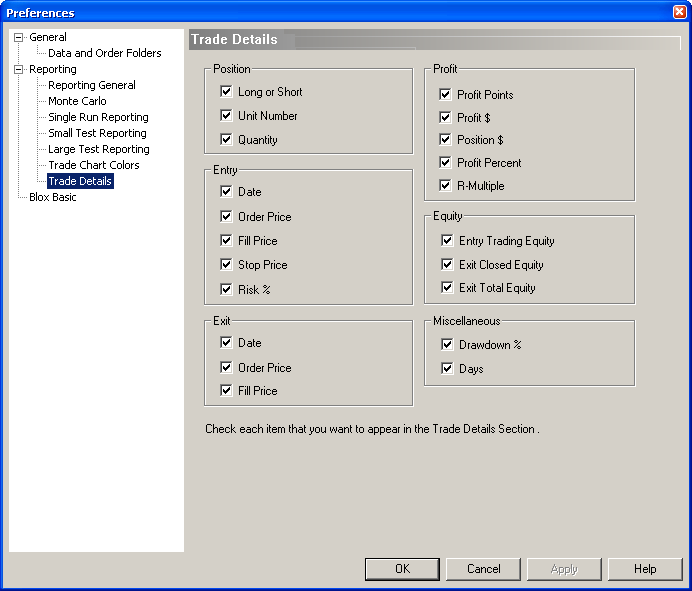Toggle Profit $ checkbox

click(445, 117)
